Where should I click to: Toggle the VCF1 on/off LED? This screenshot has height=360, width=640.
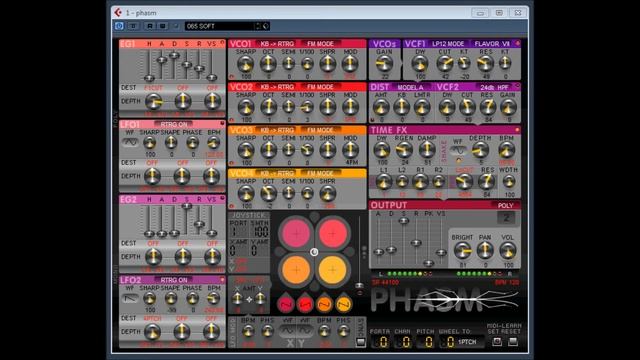pos(518,43)
